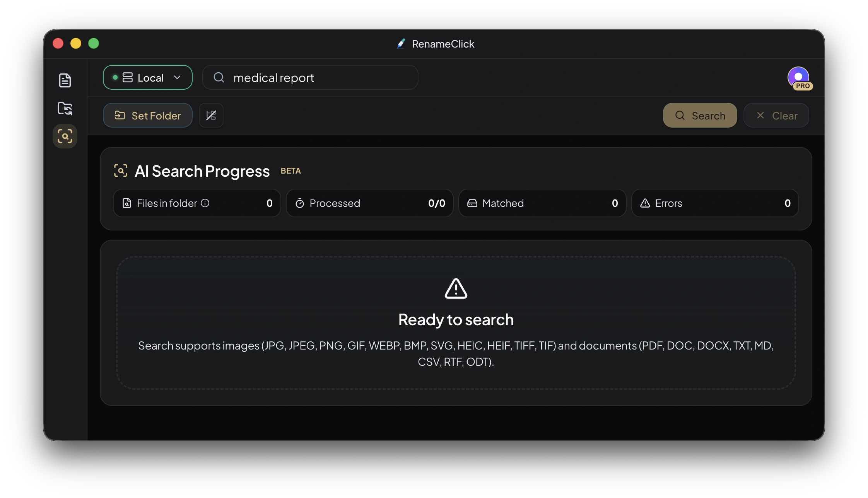Click the BETA label next to AI Search Progress

tap(290, 171)
